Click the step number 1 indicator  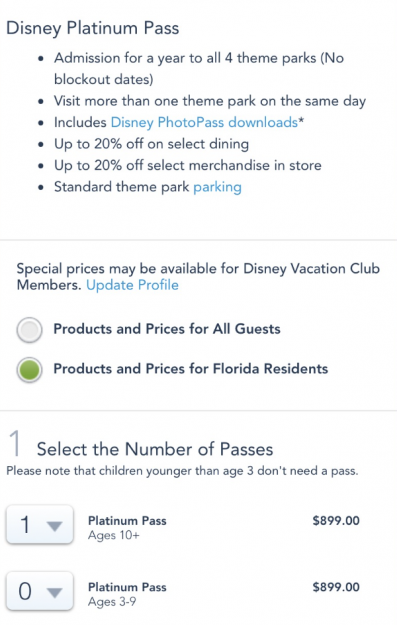tap(15, 443)
